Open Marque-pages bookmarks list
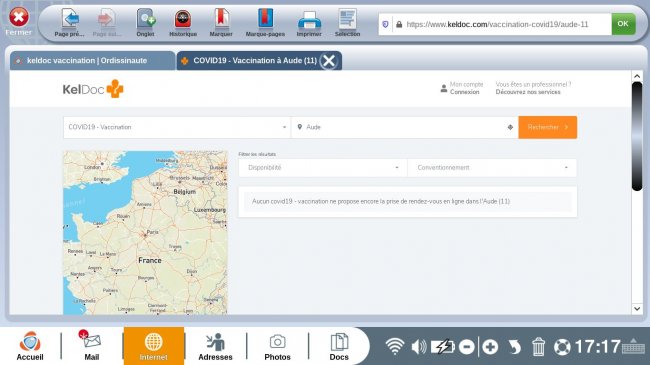650x365 pixels. [x=265, y=23]
